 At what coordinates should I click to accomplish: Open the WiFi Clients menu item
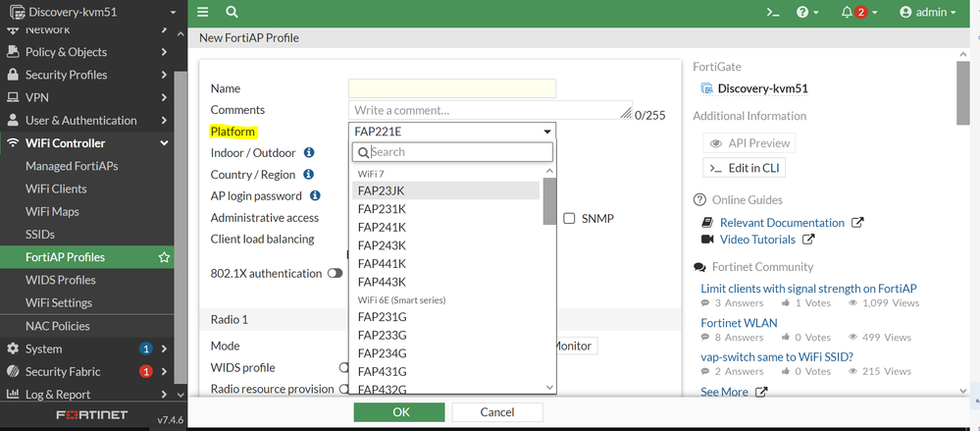click(56, 189)
